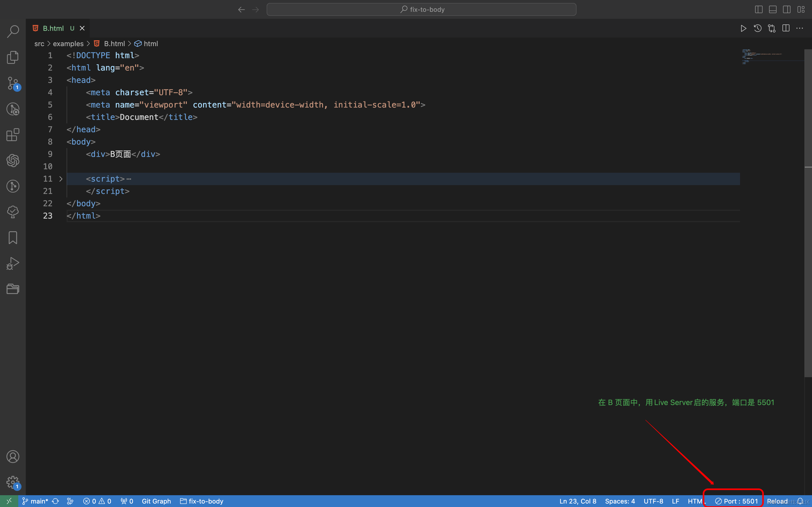This screenshot has height=507, width=812.
Task: Open Search in the activity bar
Action: [13, 32]
